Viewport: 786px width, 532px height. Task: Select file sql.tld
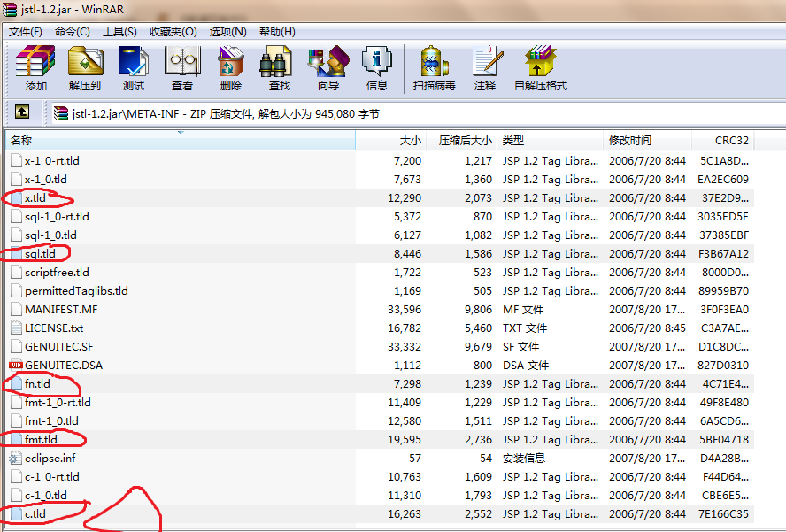tap(40, 254)
